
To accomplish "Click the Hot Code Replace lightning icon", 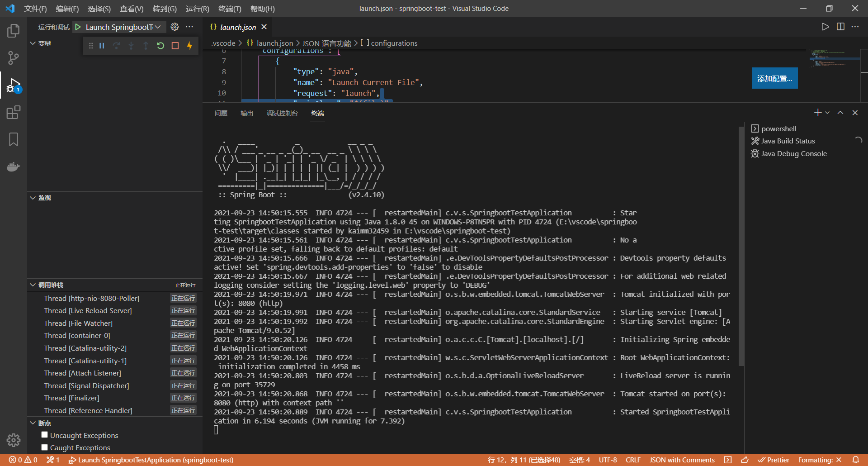I will point(190,46).
